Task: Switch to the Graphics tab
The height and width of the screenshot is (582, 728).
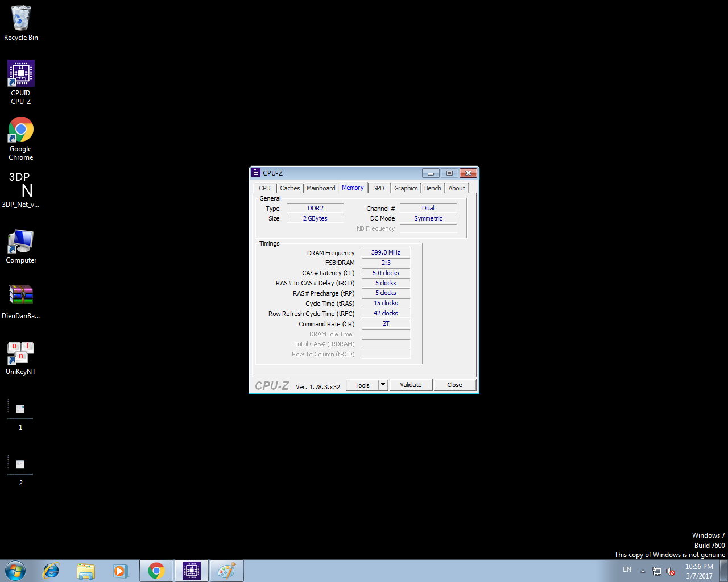Action: [x=406, y=188]
